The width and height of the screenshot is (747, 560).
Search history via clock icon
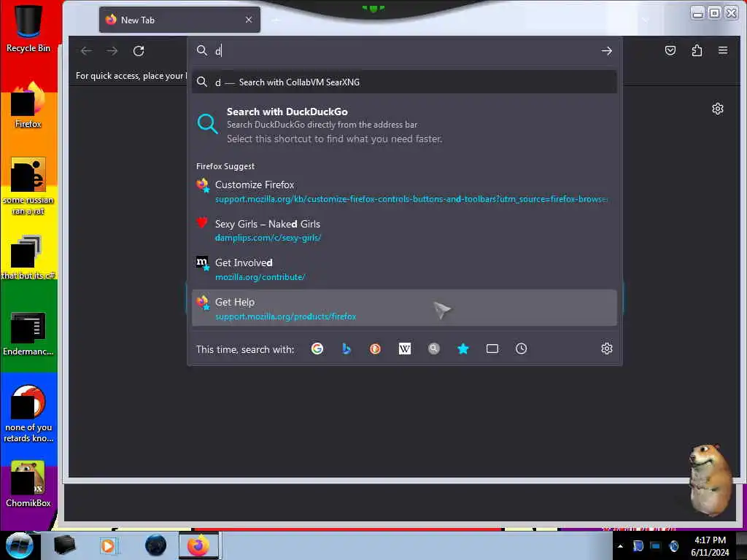(x=521, y=349)
